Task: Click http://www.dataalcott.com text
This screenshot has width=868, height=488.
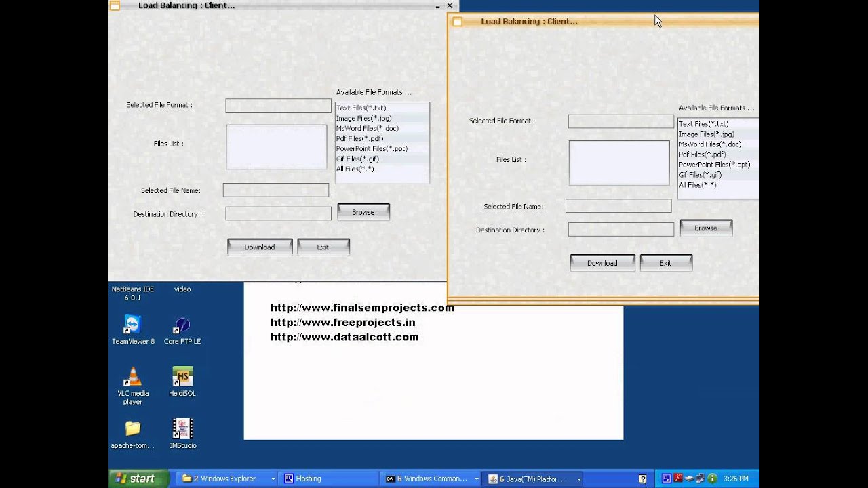Action: [x=344, y=337]
